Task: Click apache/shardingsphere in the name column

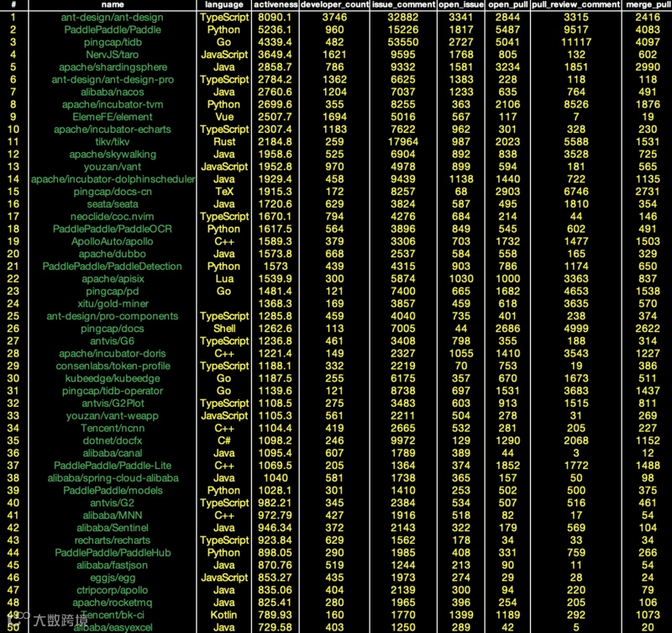Action: click(x=113, y=67)
